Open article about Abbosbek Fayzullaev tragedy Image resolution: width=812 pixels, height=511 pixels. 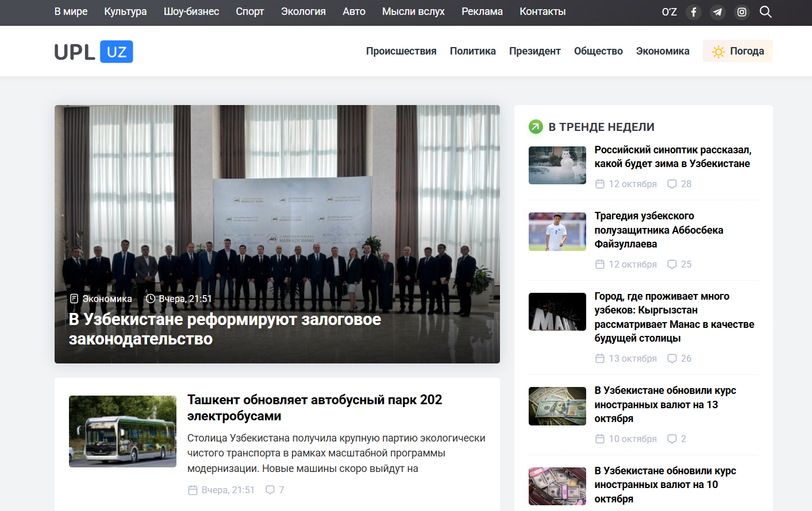659,230
